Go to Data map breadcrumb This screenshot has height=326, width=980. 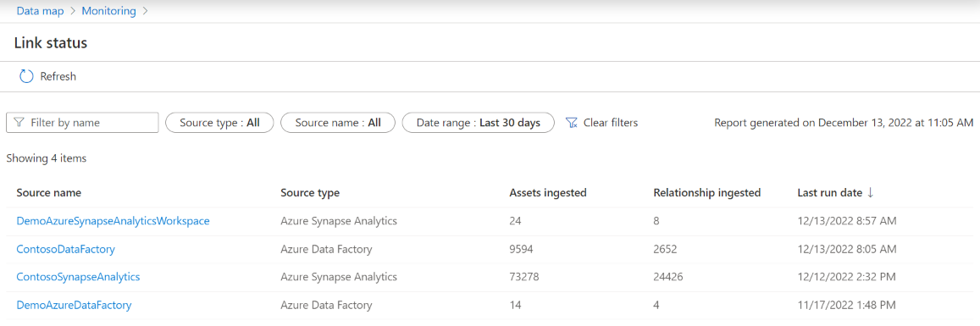click(40, 11)
